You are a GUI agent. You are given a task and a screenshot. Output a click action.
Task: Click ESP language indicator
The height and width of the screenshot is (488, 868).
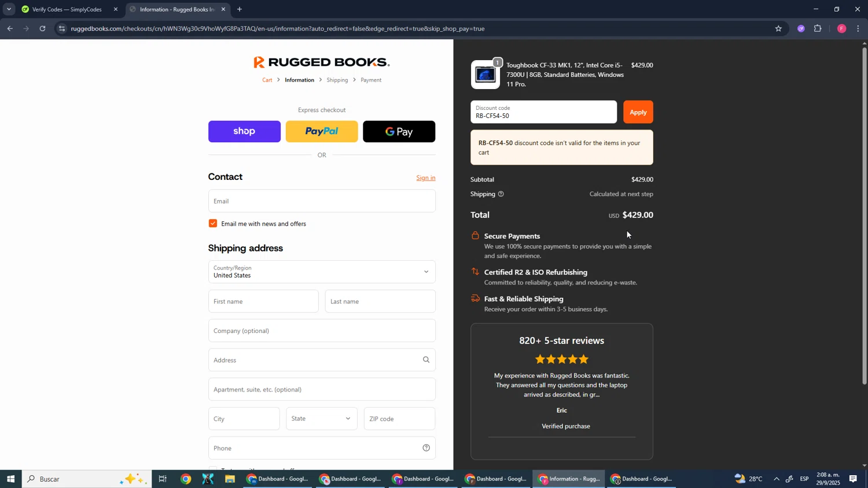tap(804, 479)
